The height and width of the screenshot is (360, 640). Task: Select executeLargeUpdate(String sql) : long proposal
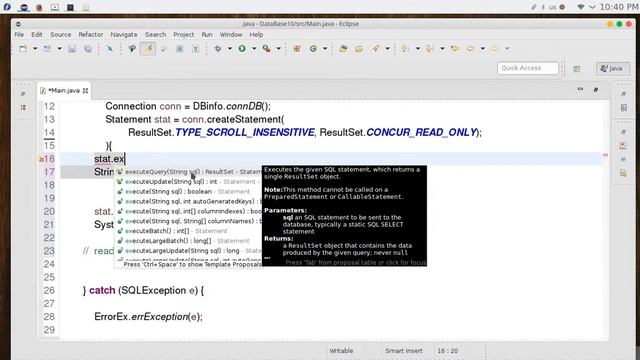coord(189,251)
